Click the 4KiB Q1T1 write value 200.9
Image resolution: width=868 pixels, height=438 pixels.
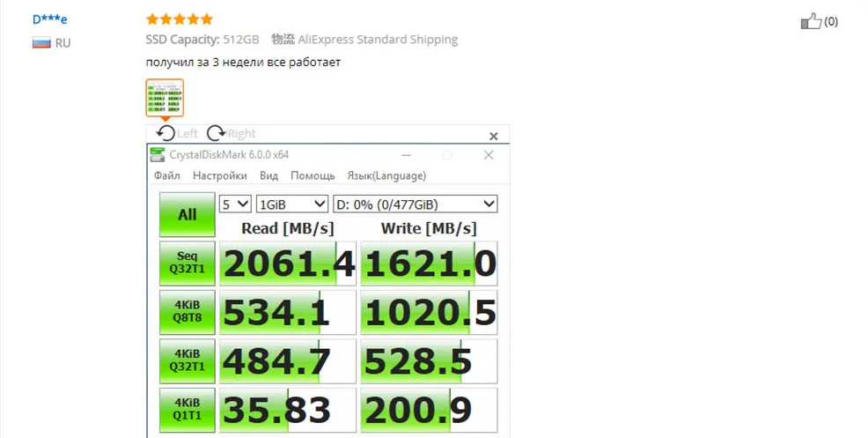click(x=429, y=410)
